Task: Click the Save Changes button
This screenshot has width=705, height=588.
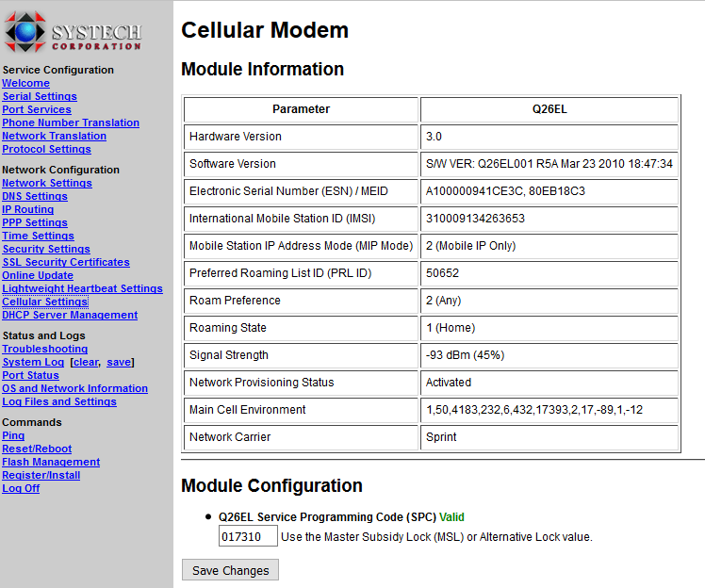Action: pos(230,570)
